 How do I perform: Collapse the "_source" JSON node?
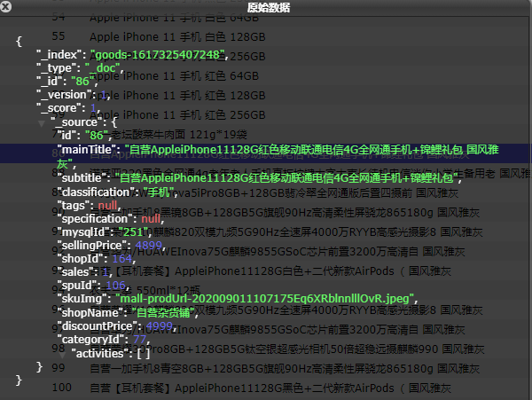[x=42, y=123]
